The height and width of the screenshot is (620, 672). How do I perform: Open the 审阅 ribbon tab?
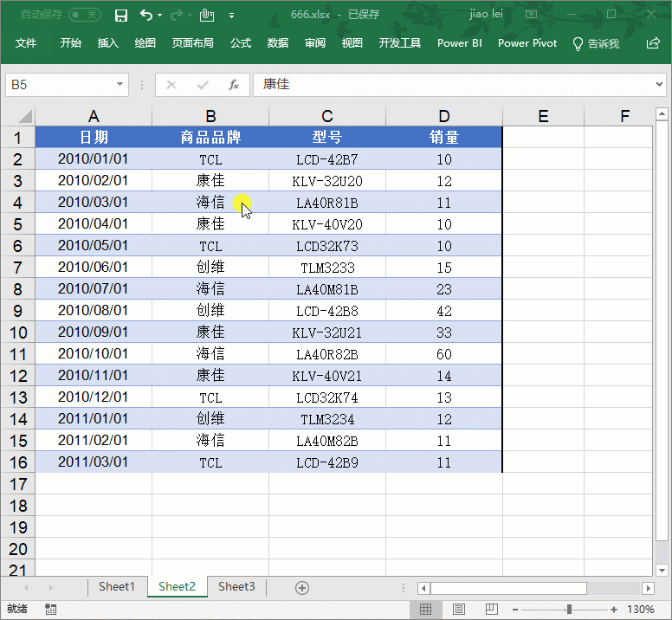315,43
